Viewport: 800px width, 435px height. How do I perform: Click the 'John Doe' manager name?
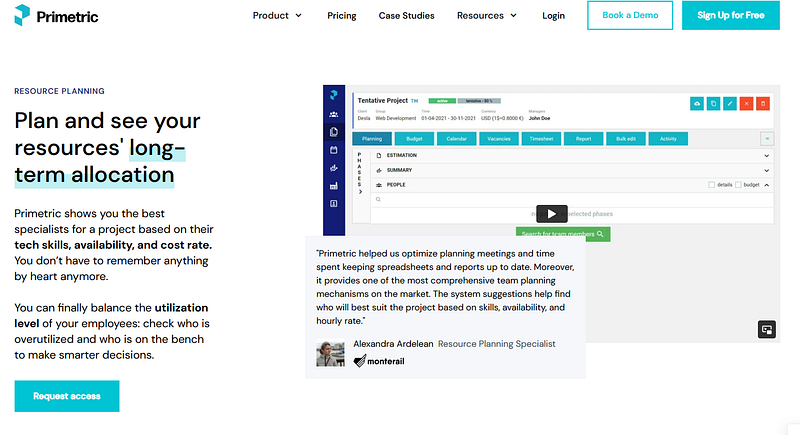539,118
